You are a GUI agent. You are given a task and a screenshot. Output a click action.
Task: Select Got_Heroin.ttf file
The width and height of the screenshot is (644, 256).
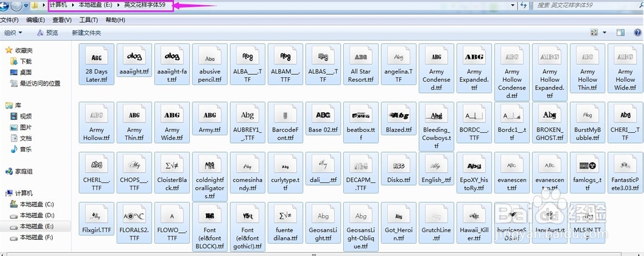pyautogui.click(x=399, y=222)
